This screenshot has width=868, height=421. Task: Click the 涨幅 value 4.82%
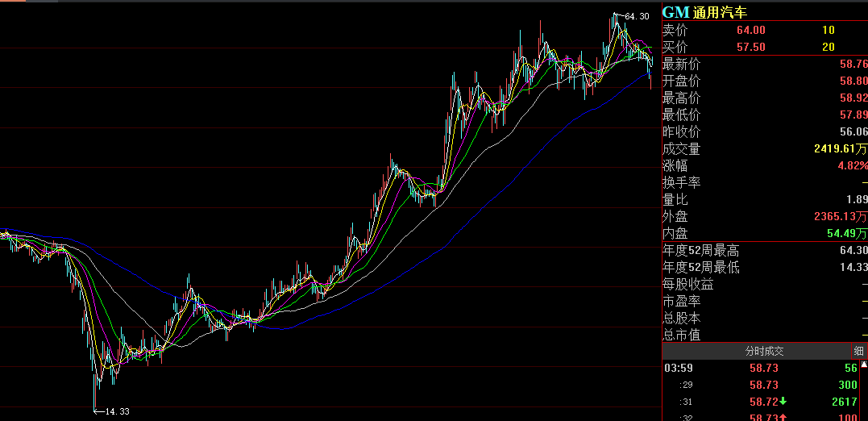tap(853, 166)
